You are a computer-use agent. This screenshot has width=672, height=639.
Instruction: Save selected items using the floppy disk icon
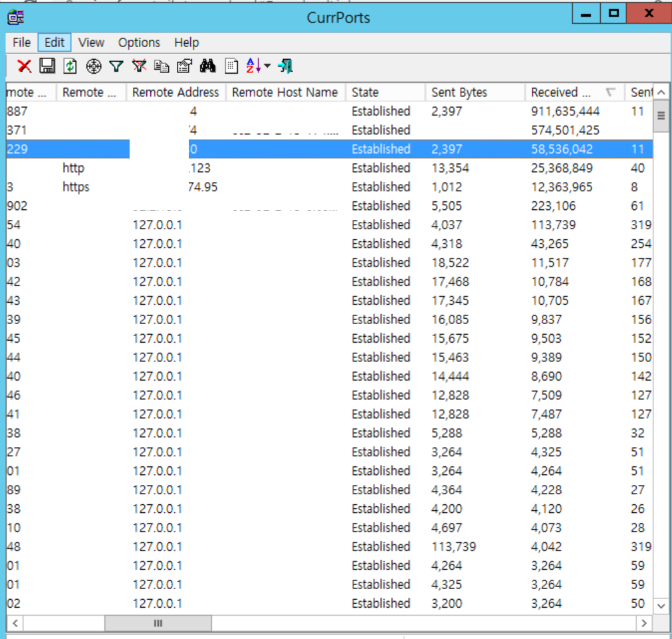(x=47, y=66)
